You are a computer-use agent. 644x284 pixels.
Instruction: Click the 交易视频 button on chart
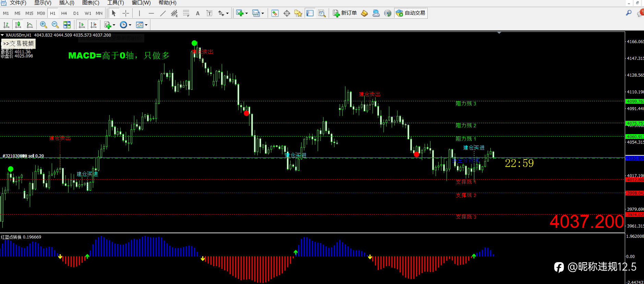[19, 43]
